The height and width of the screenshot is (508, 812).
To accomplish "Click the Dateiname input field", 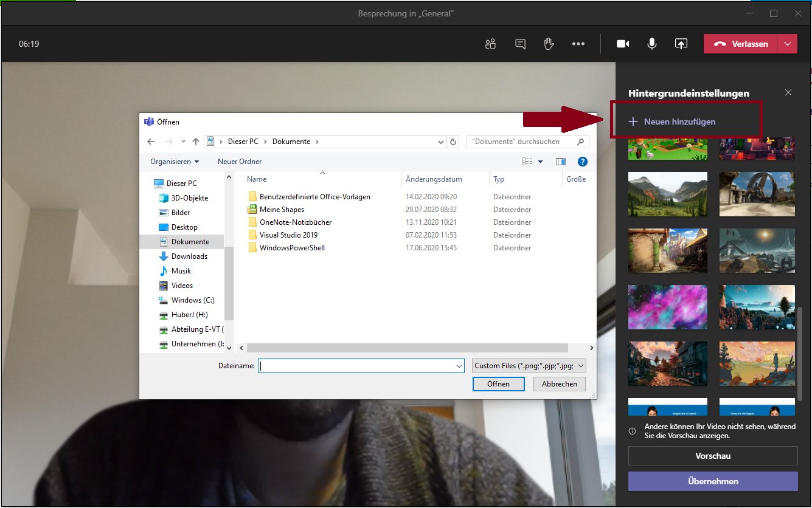I will pyautogui.click(x=356, y=366).
